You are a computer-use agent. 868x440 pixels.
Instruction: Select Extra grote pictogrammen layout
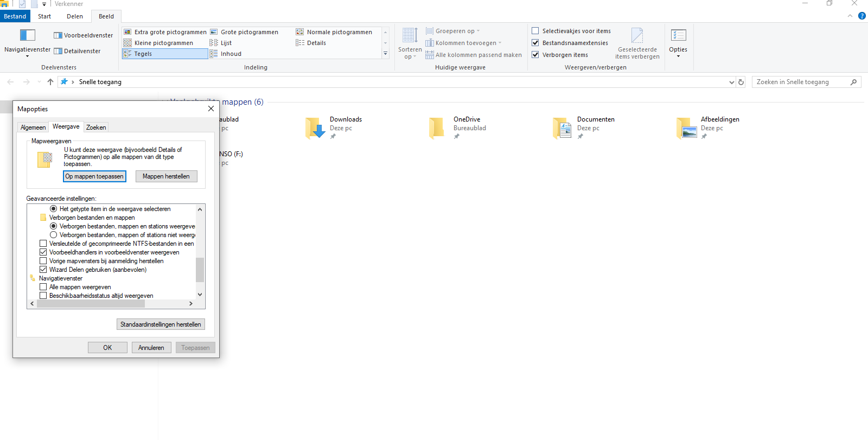tap(165, 32)
